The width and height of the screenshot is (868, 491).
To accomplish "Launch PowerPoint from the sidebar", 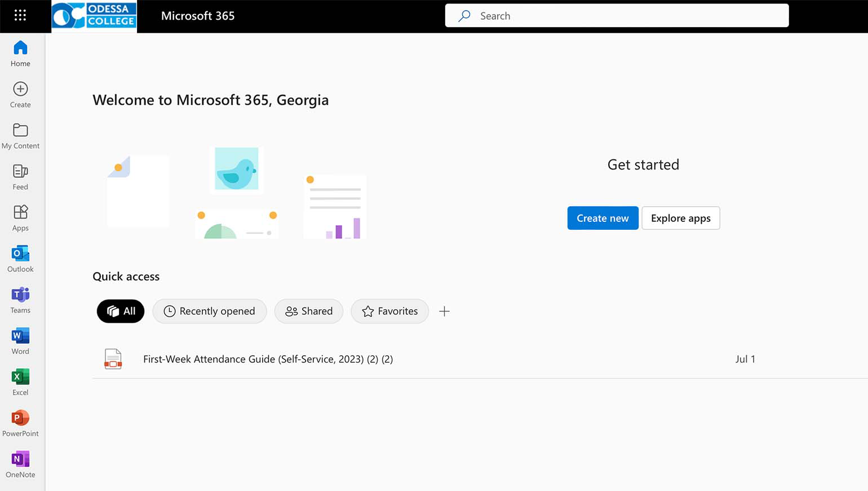I will (20, 423).
